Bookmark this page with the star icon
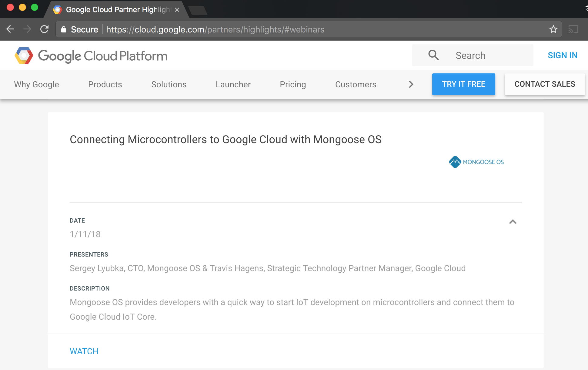The width and height of the screenshot is (588, 370). point(553,29)
